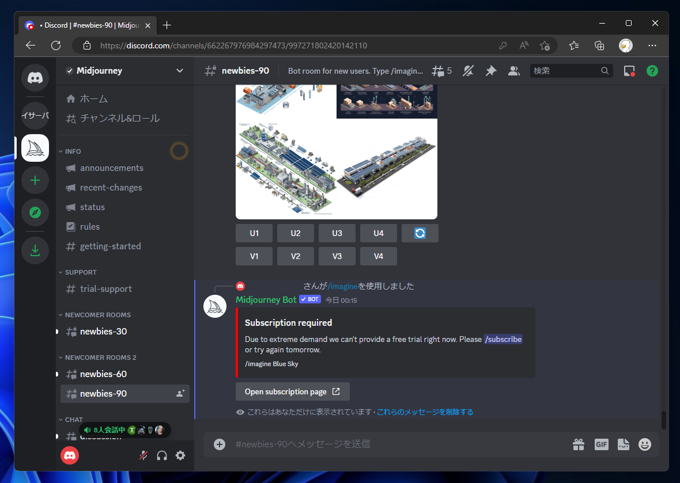
Task: Open the status channel
Action: pos(125,207)
